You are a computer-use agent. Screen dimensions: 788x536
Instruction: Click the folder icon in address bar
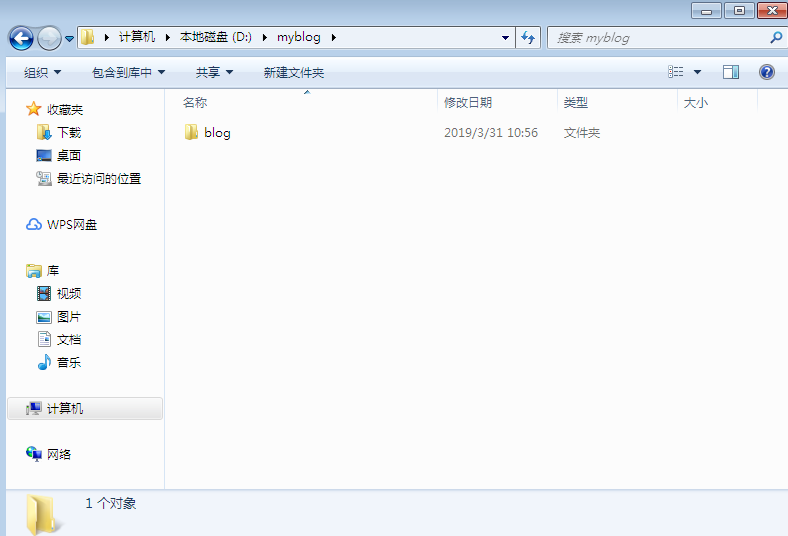87,37
